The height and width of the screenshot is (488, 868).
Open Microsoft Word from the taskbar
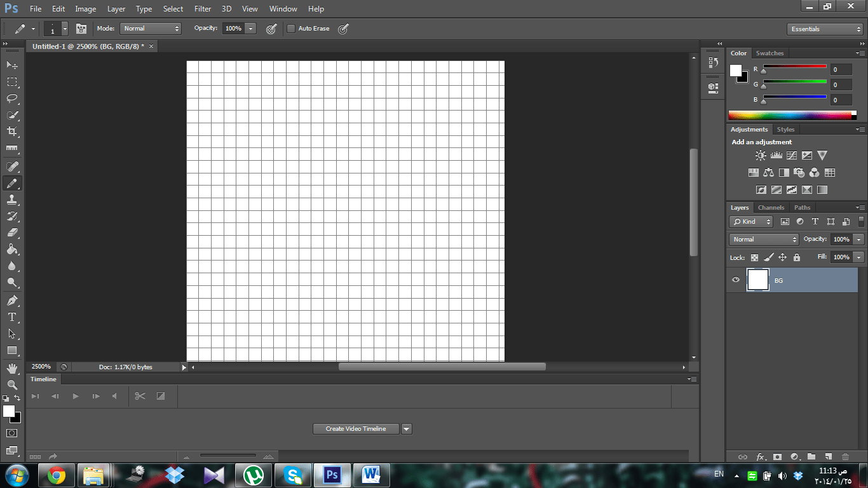point(371,475)
